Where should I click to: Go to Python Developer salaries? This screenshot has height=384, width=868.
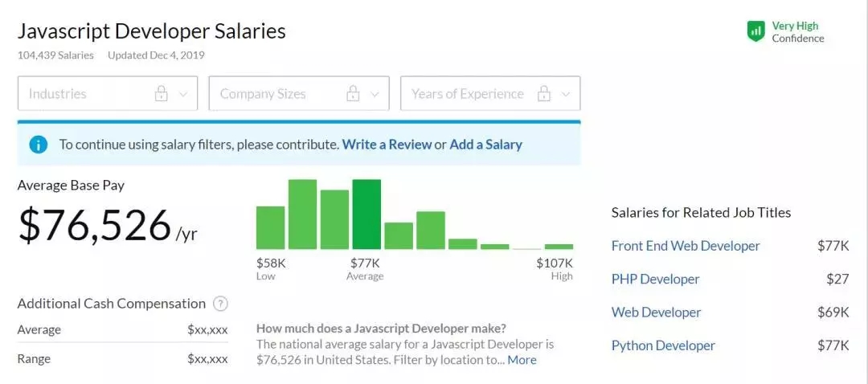point(663,345)
